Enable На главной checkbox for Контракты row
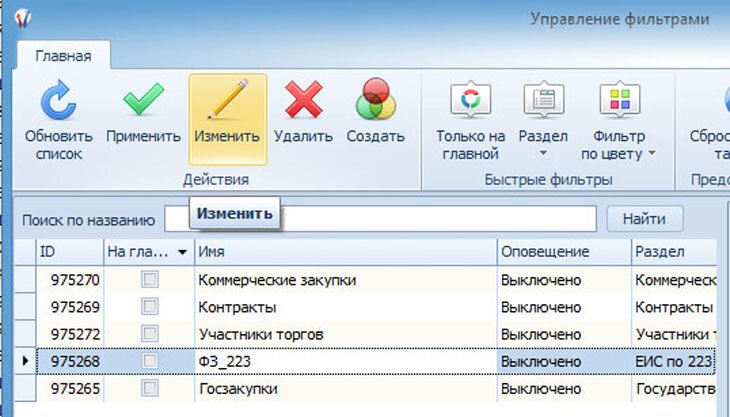This screenshot has height=417, width=730. point(150,307)
